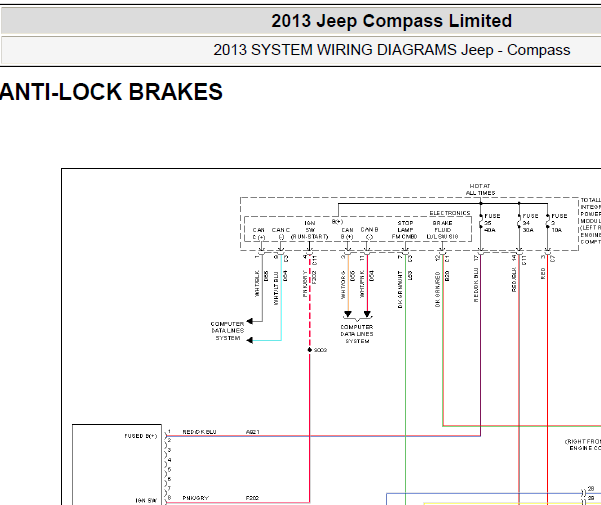601x505 pixels.
Task: Click the '2013 Jeep Compass Limited' title
Action: click(391, 21)
